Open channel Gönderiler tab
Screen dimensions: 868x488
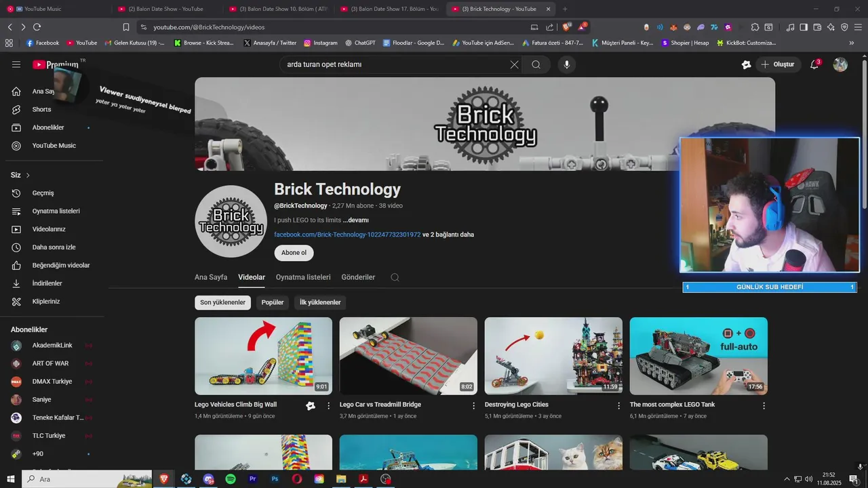pos(358,277)
